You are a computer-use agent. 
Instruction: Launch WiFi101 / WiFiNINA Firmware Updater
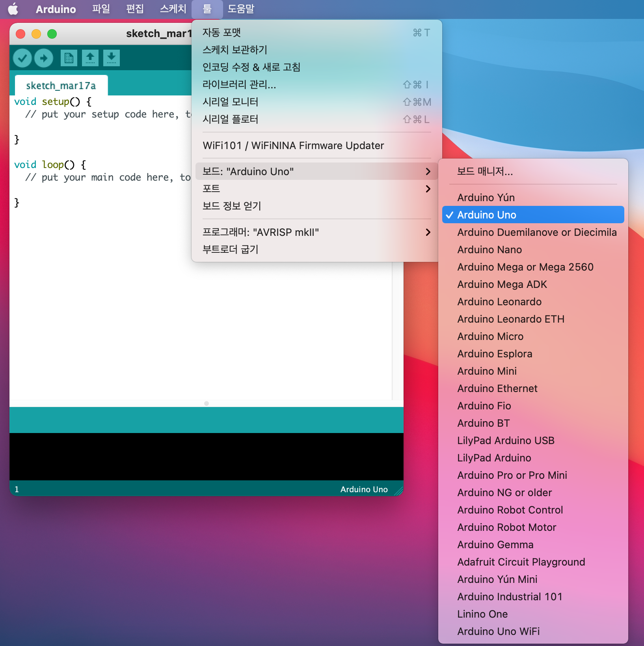[x=316, y=146]
